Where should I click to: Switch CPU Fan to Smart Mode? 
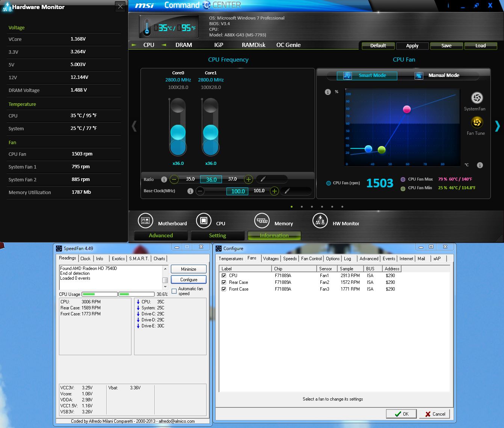click(367, 76)
